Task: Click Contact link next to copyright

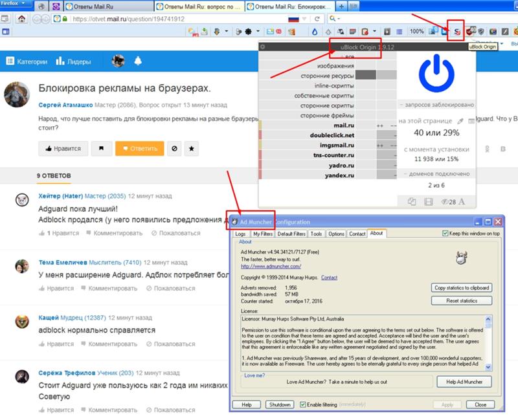Action: pyautogui.click(x=330, y=278)
